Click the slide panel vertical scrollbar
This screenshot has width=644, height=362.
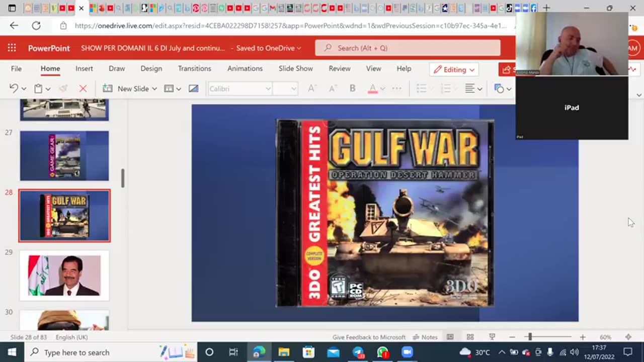pos(123,178)
